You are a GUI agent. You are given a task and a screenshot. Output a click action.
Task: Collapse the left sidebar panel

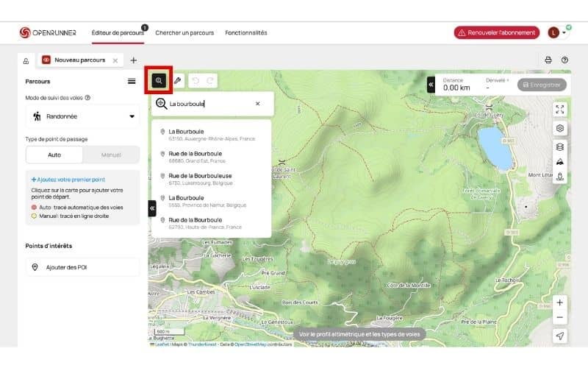(152, 209)
